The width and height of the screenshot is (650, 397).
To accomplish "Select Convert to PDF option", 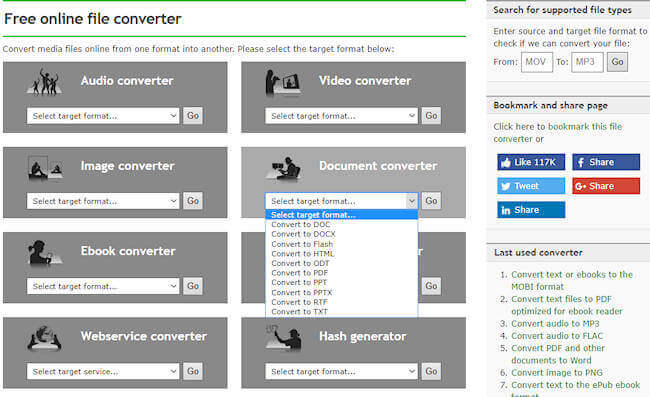I will tap(341, 273).
